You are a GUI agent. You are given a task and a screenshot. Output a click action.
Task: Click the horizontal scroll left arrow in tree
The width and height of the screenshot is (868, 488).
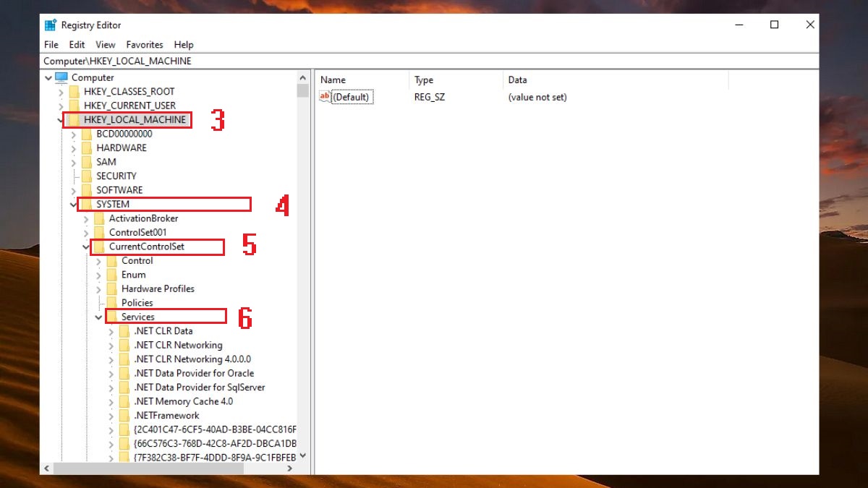(x=48, y=468)
